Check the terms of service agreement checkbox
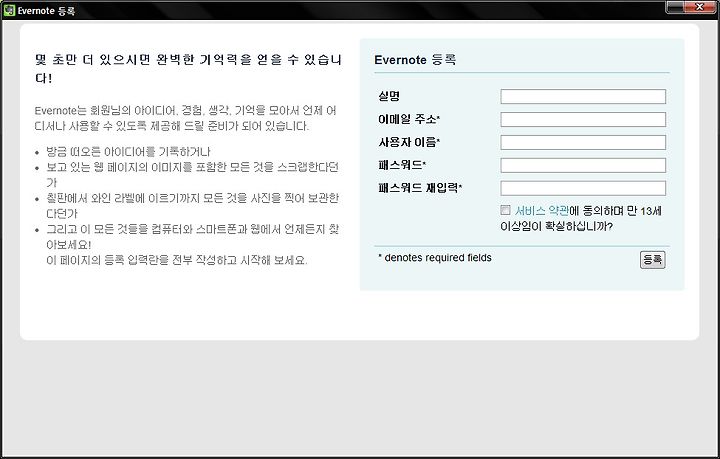The width and height of the screenshot is (720, 459). pos(505,210)
